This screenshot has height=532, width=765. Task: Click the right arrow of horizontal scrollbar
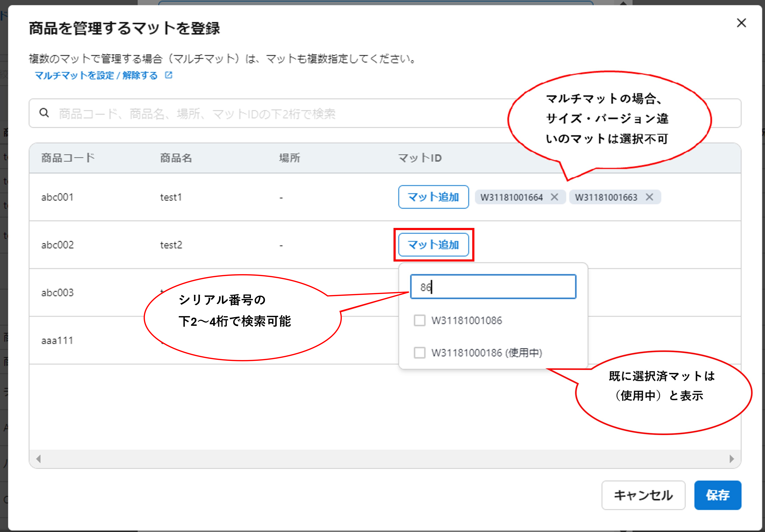click(x=732, y=459)
